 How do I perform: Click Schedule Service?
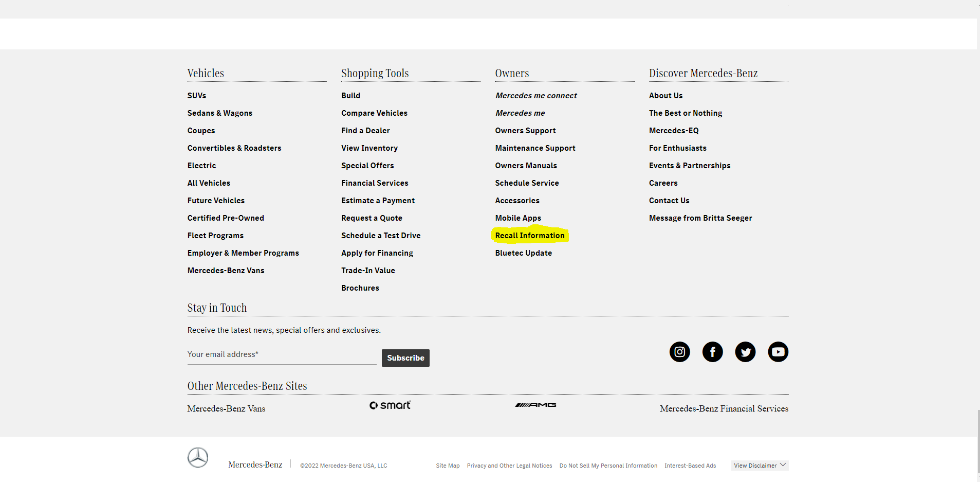(527, 183)
